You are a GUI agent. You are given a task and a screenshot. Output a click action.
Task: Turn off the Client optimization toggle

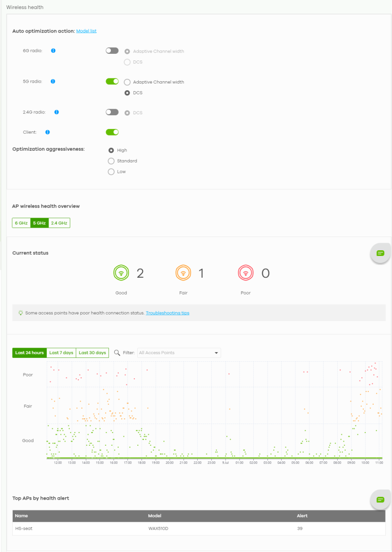click(x=112, y=132)
